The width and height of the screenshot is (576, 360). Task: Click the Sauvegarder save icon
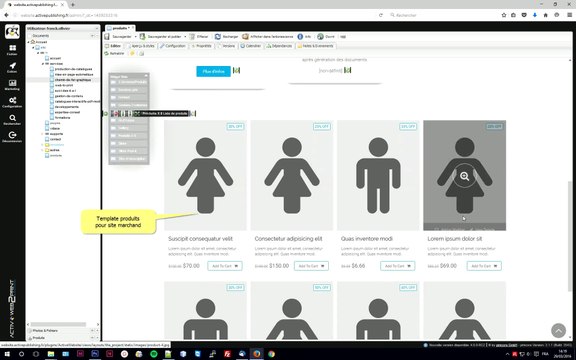[107, 37]
